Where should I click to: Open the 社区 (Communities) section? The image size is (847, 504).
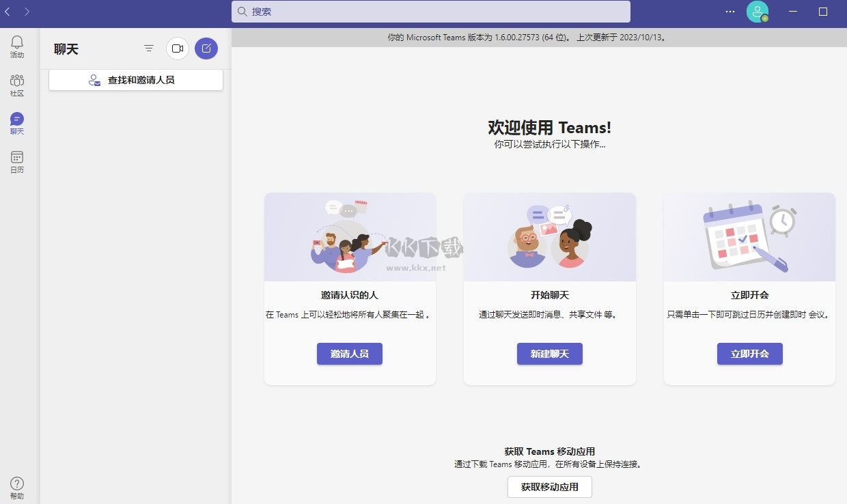16,84
